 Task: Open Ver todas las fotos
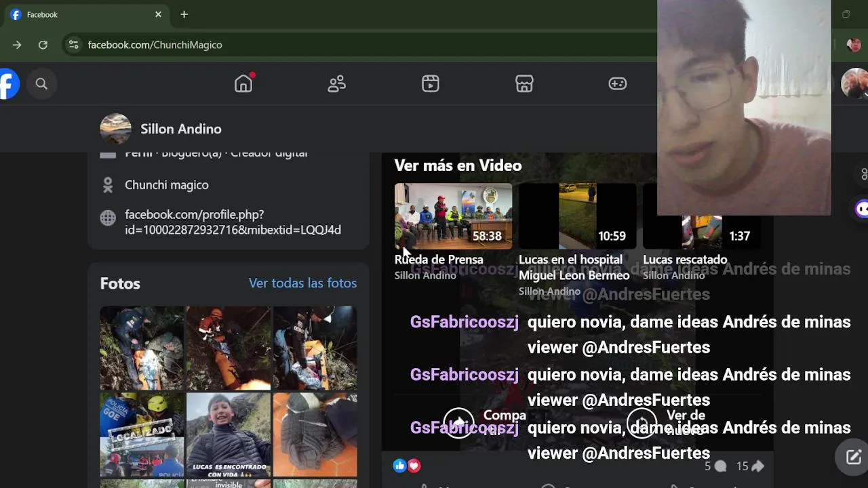pyautogui.click(x=302, y=283)
